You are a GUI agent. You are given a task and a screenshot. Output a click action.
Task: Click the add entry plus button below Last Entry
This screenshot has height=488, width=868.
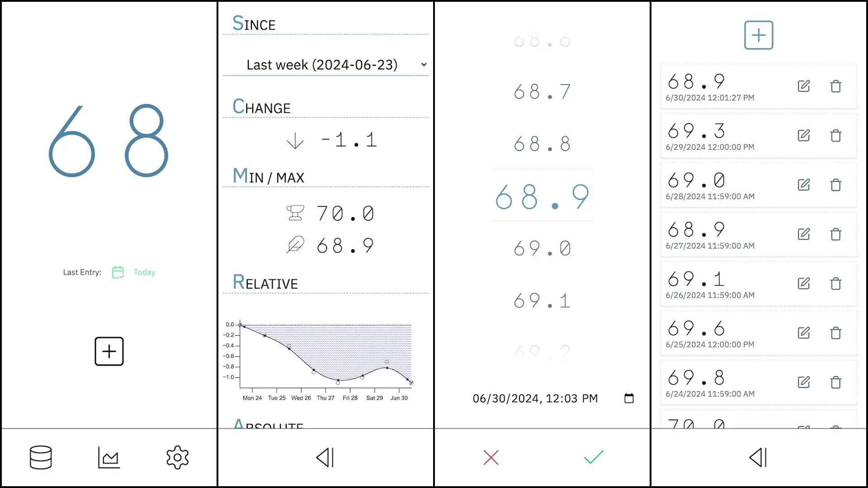pos(109,351)
